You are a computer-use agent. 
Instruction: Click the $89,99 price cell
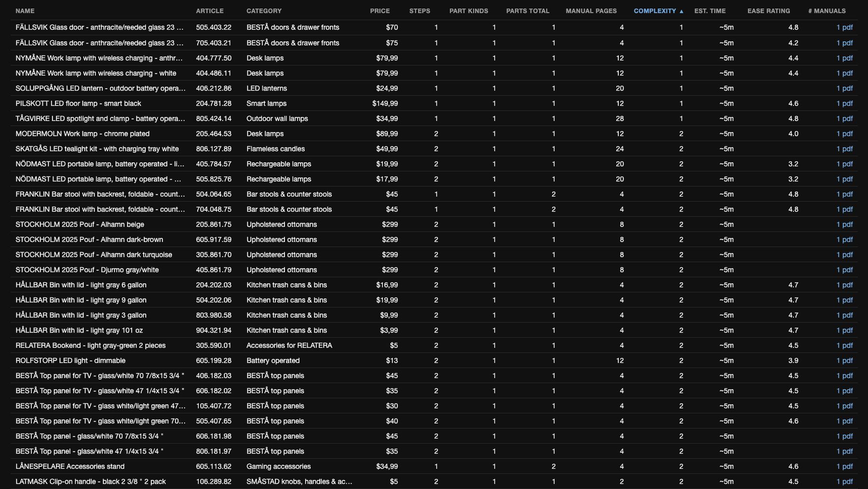(387, 133)
